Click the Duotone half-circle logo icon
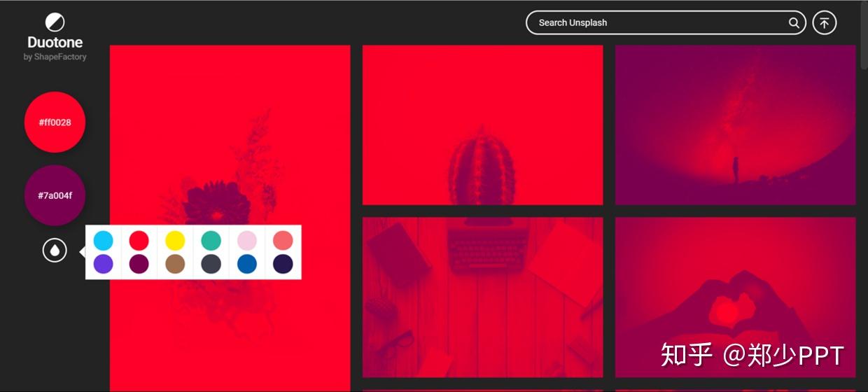This screenshot has width=868, height=392. 55,22
